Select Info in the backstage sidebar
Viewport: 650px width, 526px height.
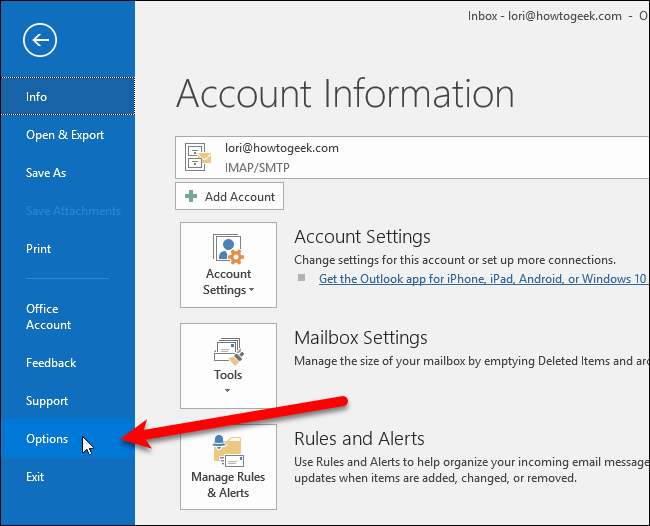click(x=37, y=97)
